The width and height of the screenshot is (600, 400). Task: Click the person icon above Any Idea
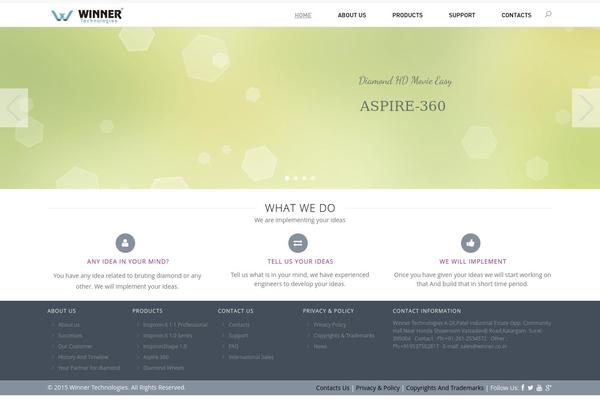click(125, 243)
